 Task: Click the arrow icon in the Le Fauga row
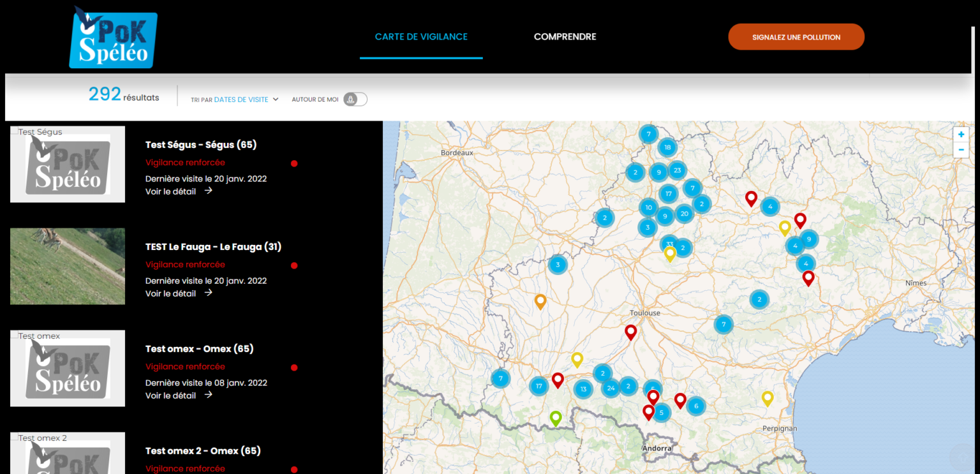coord(208,293)
